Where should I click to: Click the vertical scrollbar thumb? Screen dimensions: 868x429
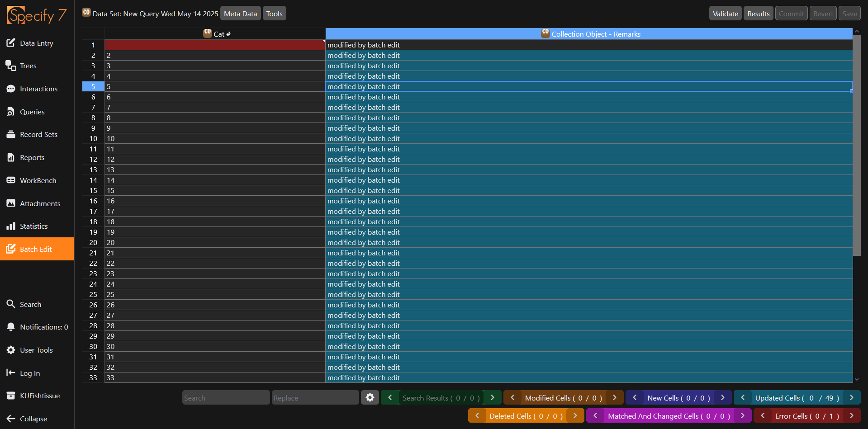click(x=857, y=146)
